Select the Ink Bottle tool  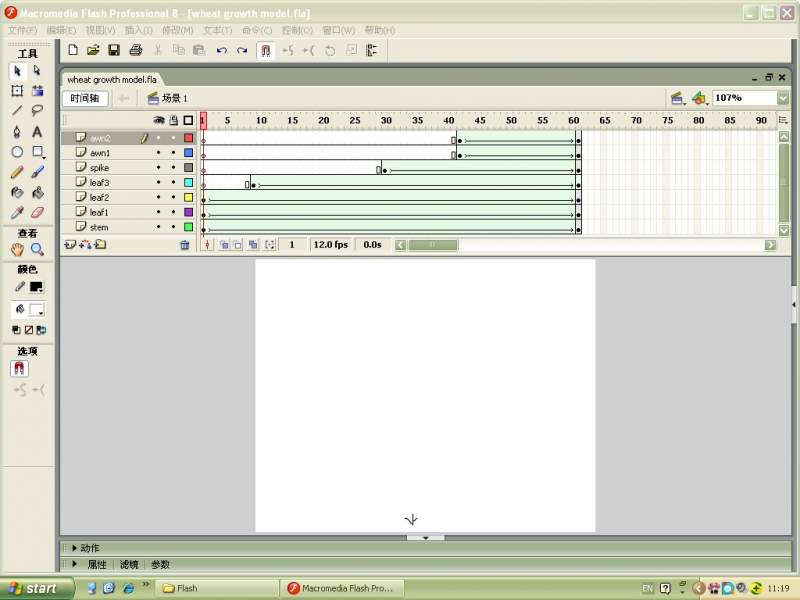pos(17,192)
